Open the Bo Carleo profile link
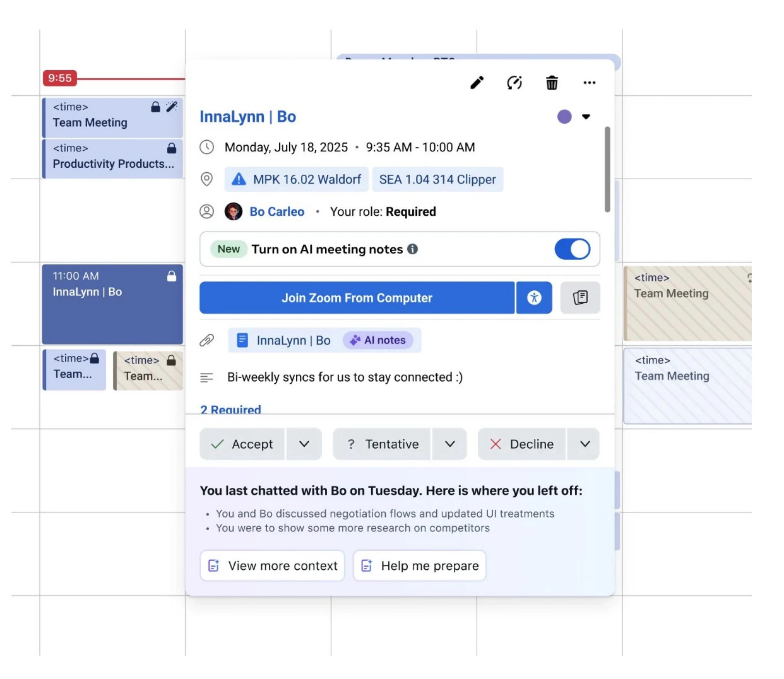 click(277, 211)
